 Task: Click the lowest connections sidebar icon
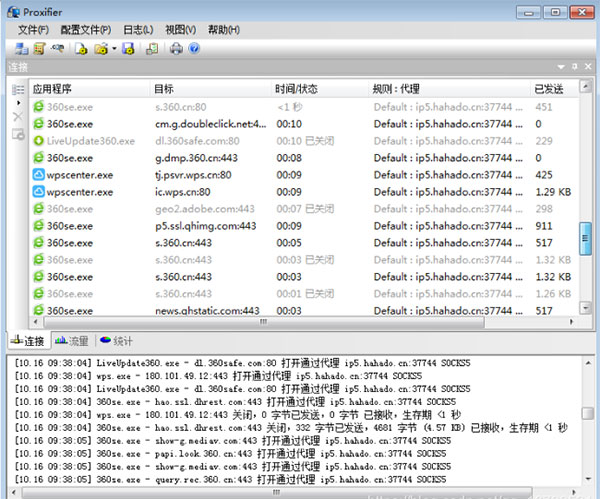tap(18, 134)
